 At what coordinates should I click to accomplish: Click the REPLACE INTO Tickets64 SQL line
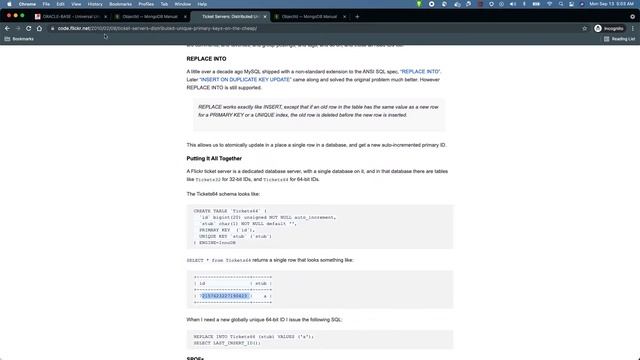253,337
